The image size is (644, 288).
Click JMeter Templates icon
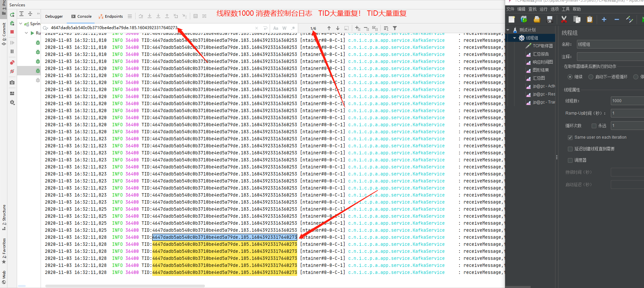524,19
